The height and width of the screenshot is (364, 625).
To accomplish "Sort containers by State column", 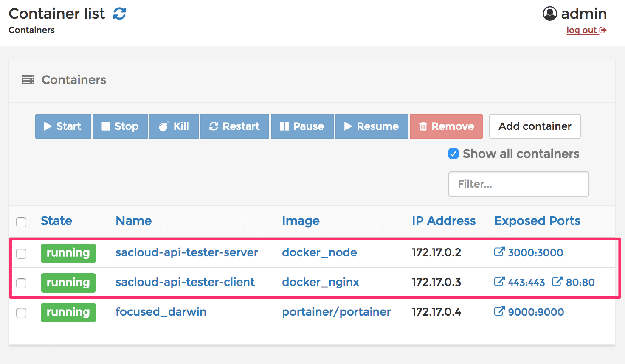I will click(x=56, y=221).
